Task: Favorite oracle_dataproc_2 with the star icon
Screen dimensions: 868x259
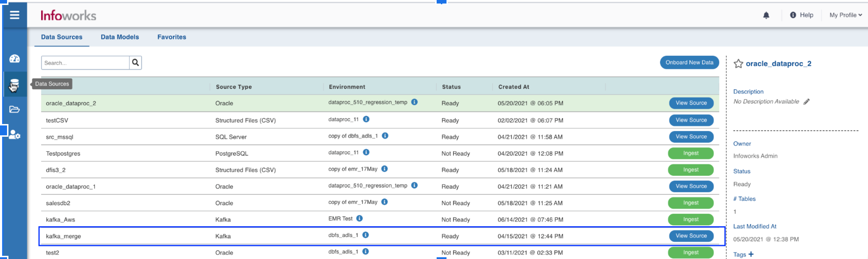Action: pos(738,64)
